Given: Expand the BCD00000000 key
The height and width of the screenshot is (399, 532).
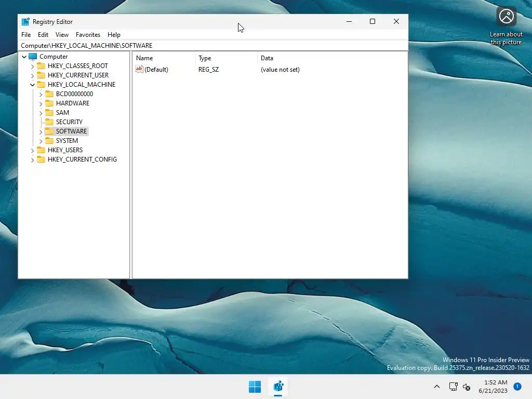Looking at the screenshot, I should click(41, 95).
